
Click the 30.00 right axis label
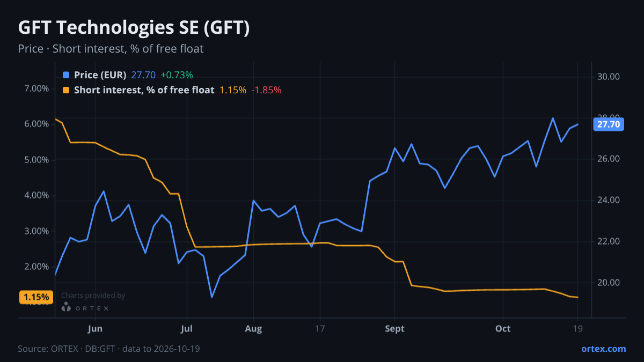point(609,77)
